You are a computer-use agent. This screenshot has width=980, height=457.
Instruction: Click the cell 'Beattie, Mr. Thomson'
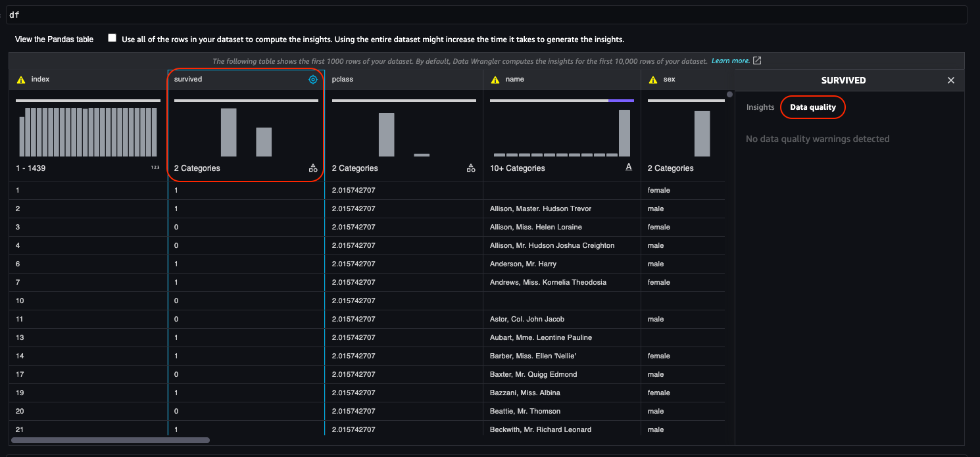click(525, 411)
